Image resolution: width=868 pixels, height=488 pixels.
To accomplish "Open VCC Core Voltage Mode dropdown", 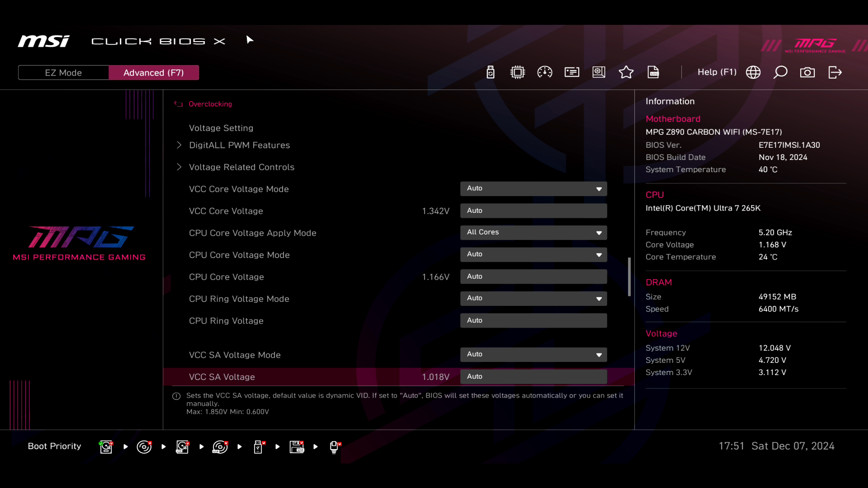I will click(533, 189).
